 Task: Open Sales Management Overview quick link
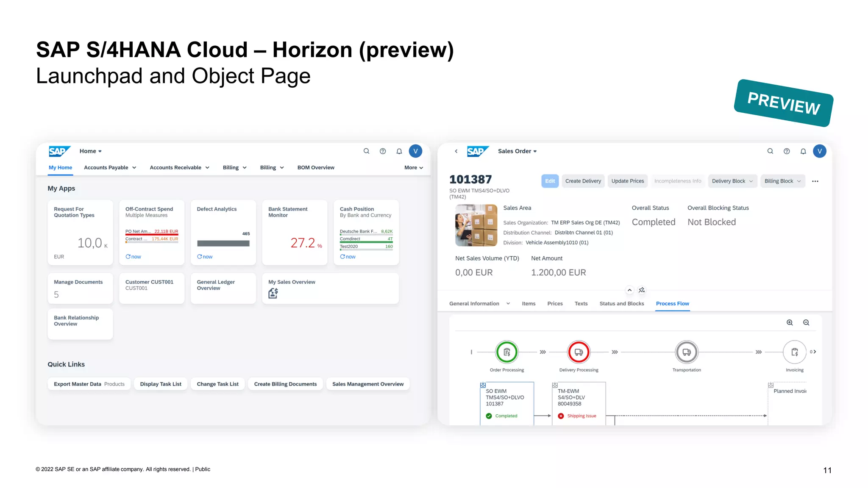pos(368,384)
